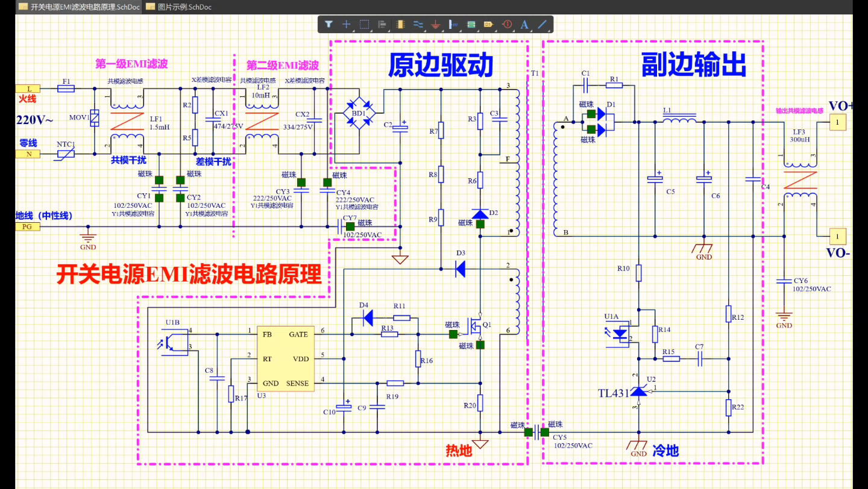The height and width of the screenshot is (489, 868).
Task: Click the R10 resistor on secondary side
Action: (638, 274)
